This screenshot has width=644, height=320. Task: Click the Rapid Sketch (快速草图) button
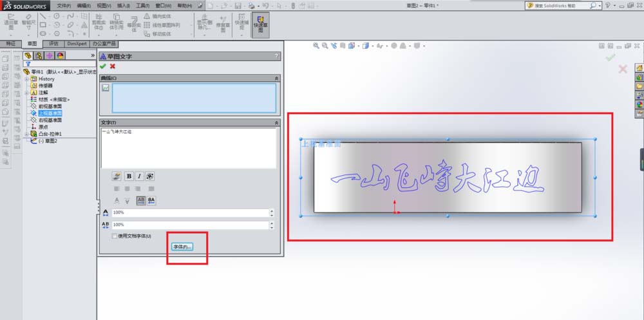pos(261,24)
